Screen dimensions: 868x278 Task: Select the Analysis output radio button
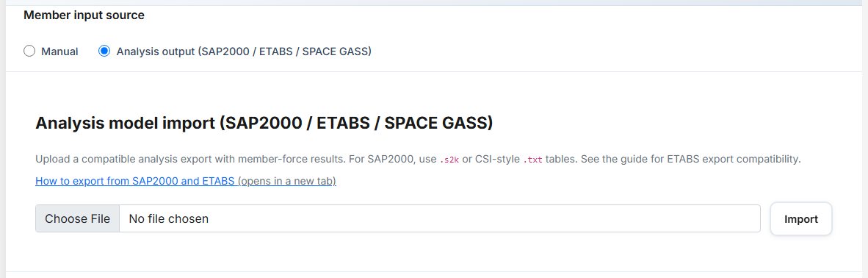point(104,51)
